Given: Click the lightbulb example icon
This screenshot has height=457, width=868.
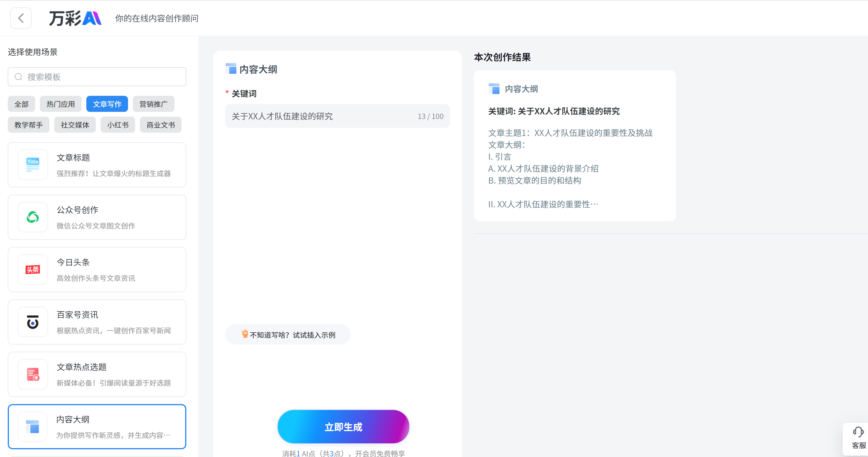Looking at the screenshot, I should coord(245,334).
